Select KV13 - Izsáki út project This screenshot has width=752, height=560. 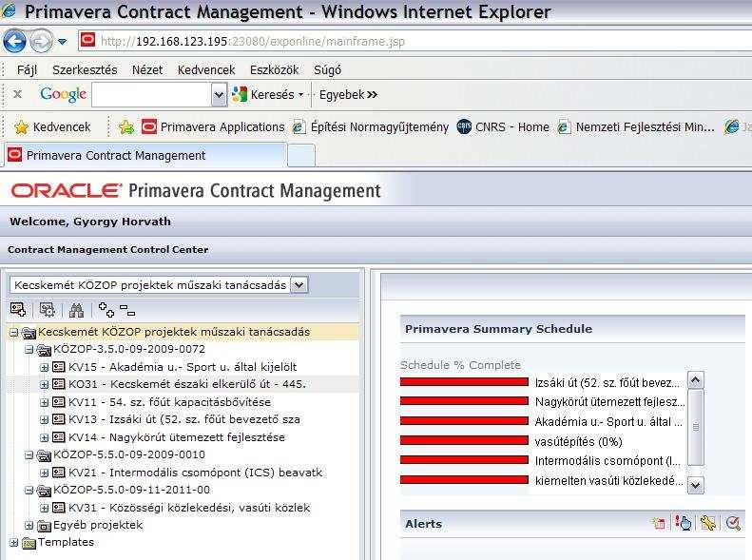tap(184, 419)
